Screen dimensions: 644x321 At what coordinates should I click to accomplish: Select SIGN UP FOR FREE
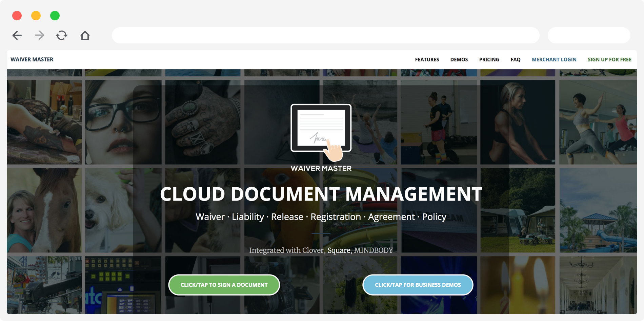click(x=609, y=59)
